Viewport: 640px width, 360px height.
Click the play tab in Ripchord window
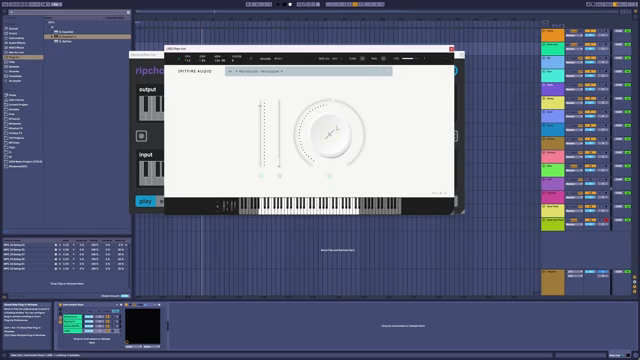(145, 201)
